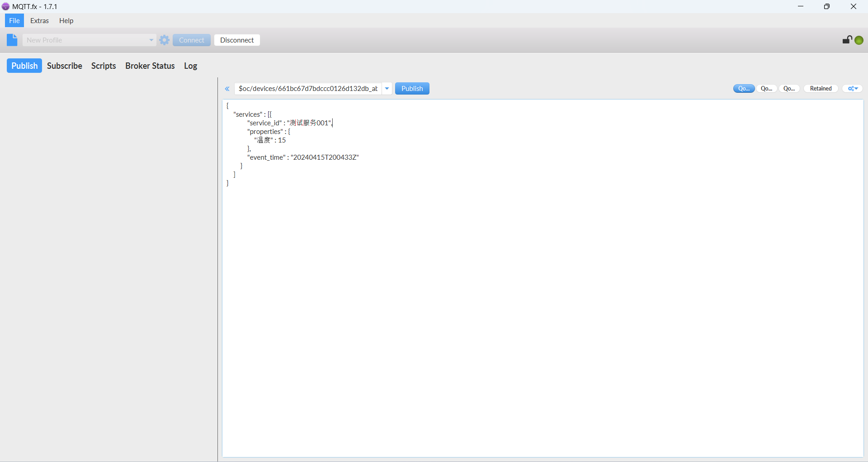
Task: Open connection settings gear icon
Action: [165, 40]
